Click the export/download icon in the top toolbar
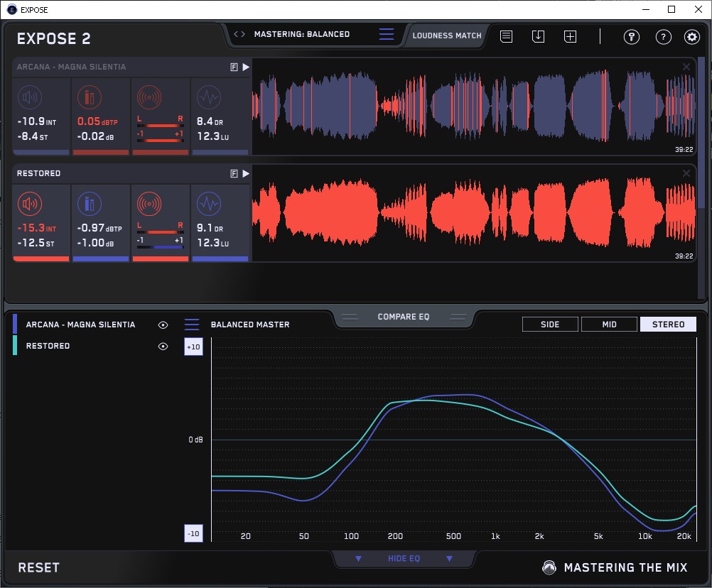Image resolution: width=712 pixels, height=588 pixels. pyautogui.click(x=538, y=36)
